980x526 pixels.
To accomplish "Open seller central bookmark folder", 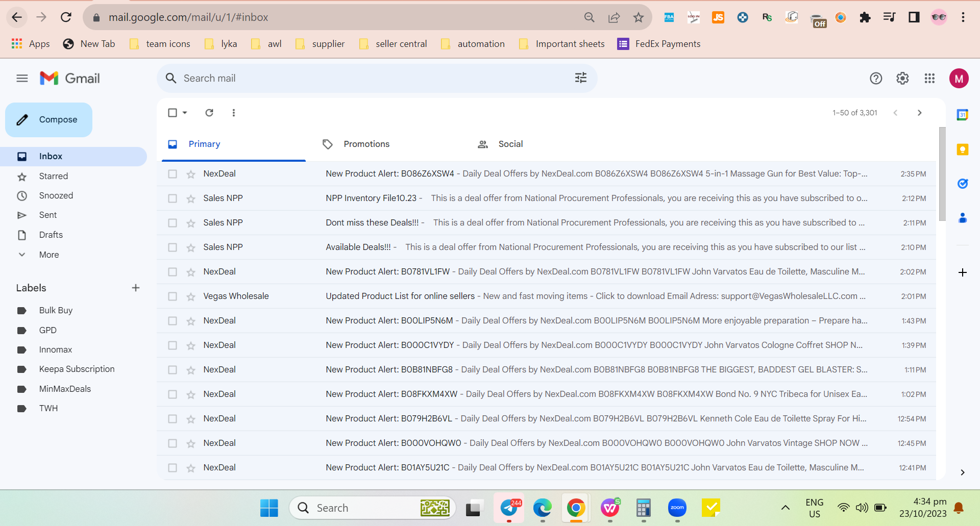I will pos(393,44).
